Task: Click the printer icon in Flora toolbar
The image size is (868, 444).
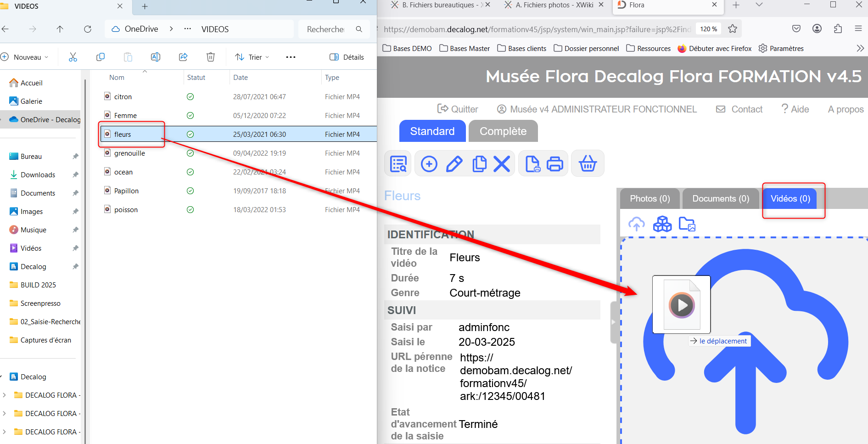Action: [555, 164]
